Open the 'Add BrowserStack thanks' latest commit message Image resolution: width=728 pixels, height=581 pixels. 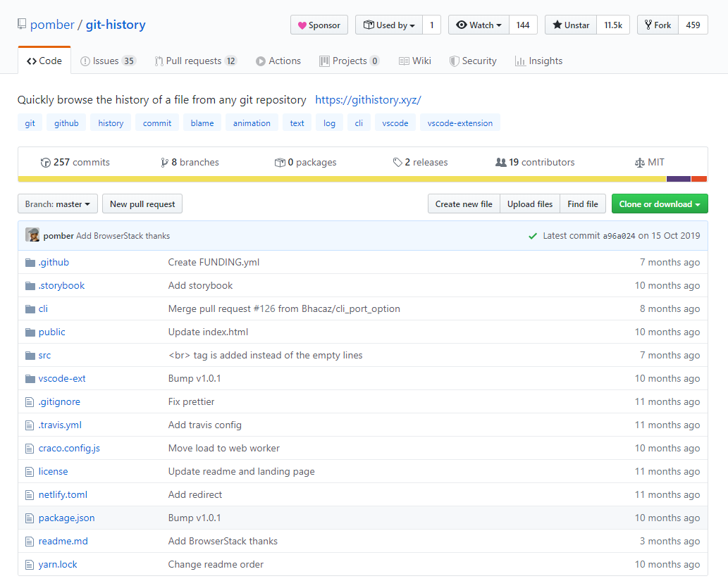pyautogui.click(x=123, y=236)
